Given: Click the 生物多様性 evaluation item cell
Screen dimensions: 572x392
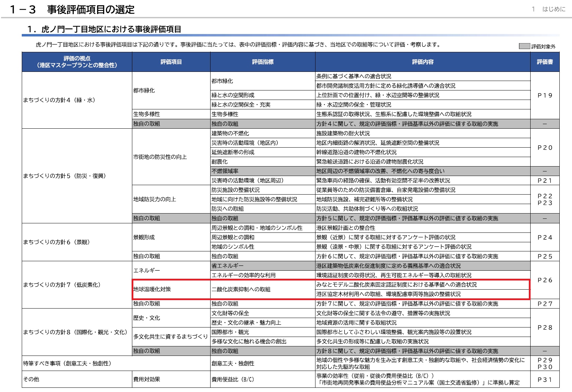Looking at the screenshot, I should (171, 114).
